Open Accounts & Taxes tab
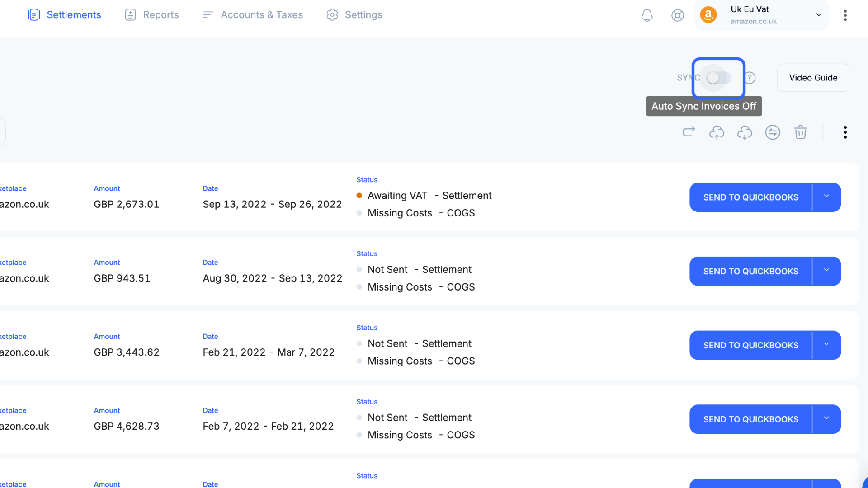This screenshot has height=488, width=868. point(253,15)
